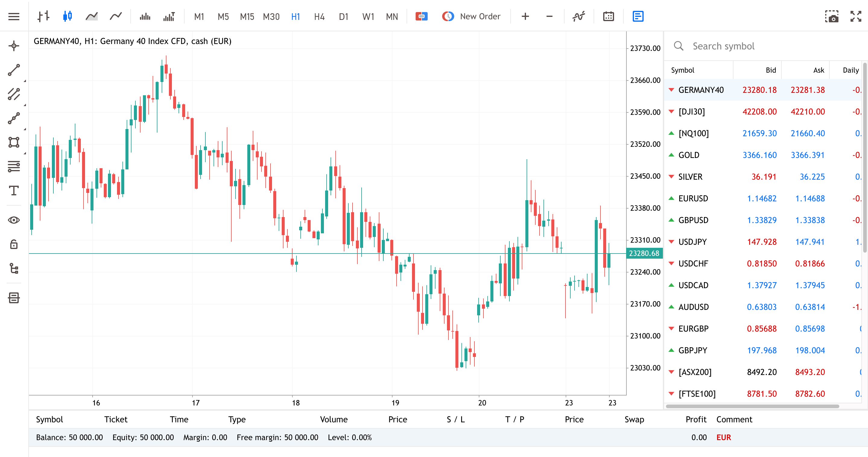Image resolution: width=868 pixels, height=457 pixels.
Task: Click the New Order button
Action: point(471,16)
